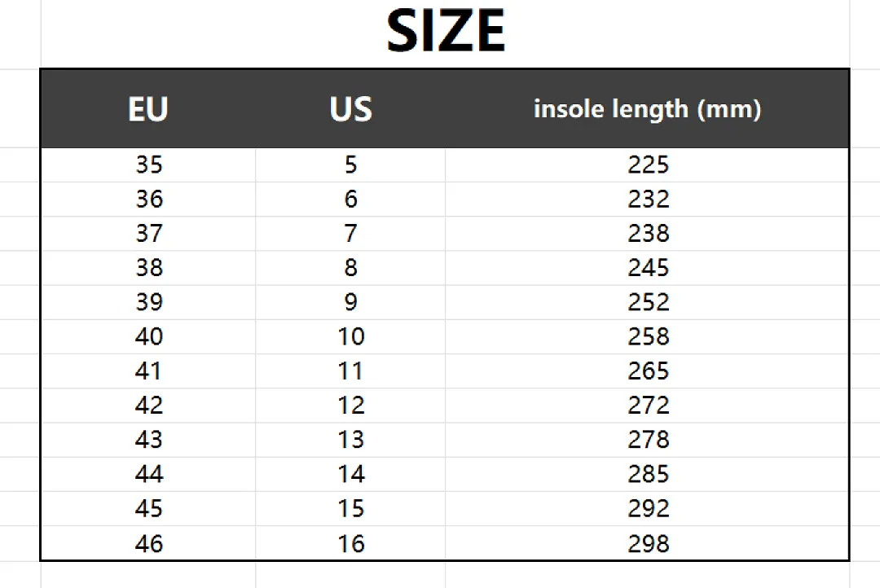The width and height of the screenshot is (880, 588).
Task: Click the cell showing insole length 225
Action: click(649, 165)
